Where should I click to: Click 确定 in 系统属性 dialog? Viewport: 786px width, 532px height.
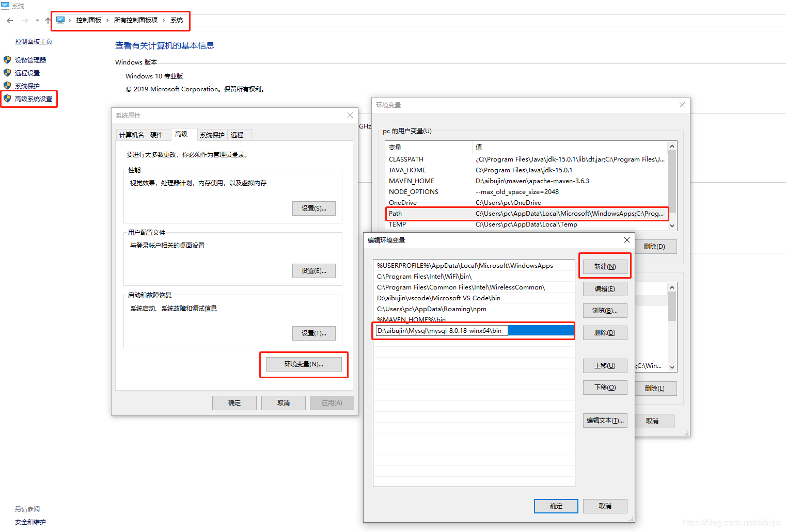(x=234, y=403)
